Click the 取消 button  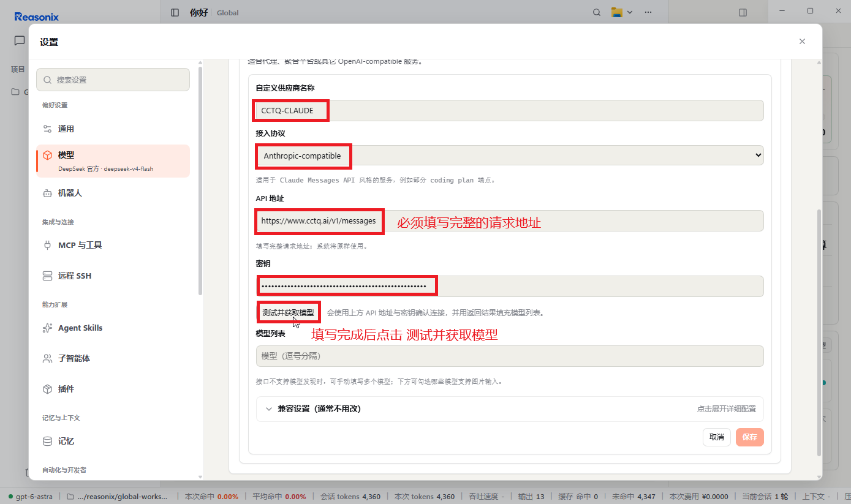click(x=716, y=437)
